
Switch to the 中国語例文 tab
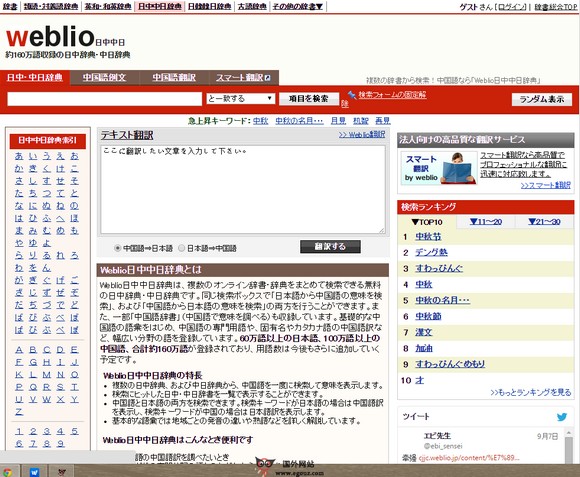(104, 77)
